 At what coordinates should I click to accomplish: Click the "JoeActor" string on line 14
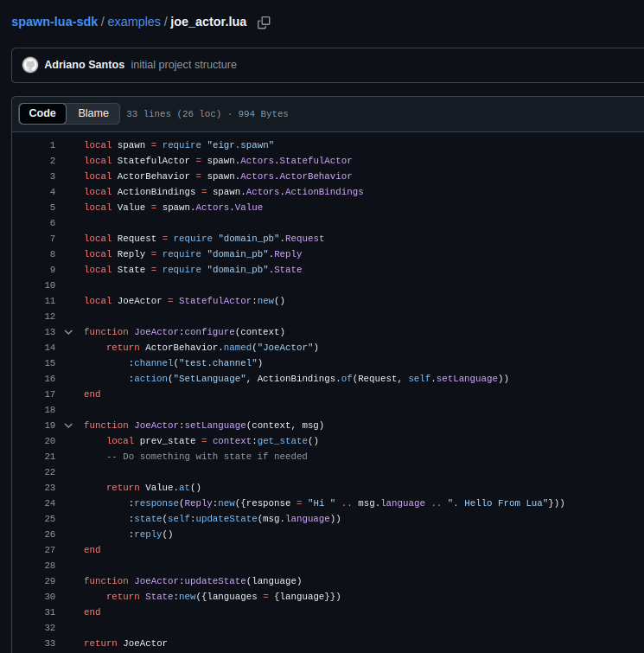pos(285,348)
